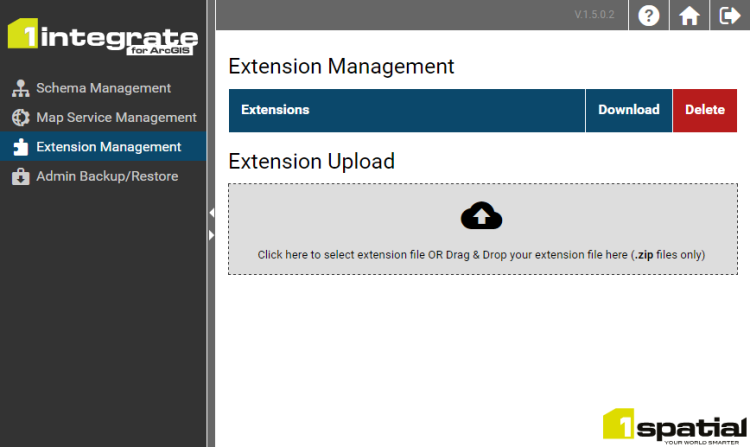The height and width of the screenshot is (447, 750).
Task: Click the Extension Management puzzle piece icon
Action: coord(20,147)
